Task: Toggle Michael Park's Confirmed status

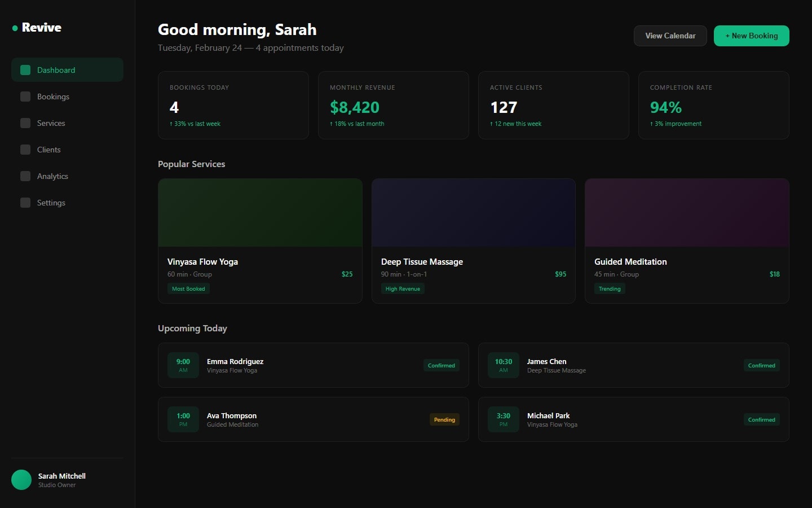Action: (x=762, y=419)
